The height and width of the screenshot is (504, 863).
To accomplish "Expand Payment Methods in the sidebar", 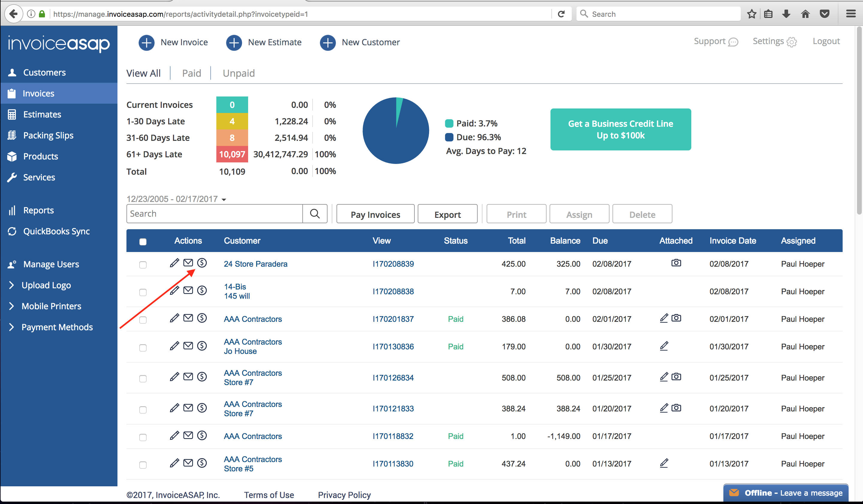I will [57, 327].
